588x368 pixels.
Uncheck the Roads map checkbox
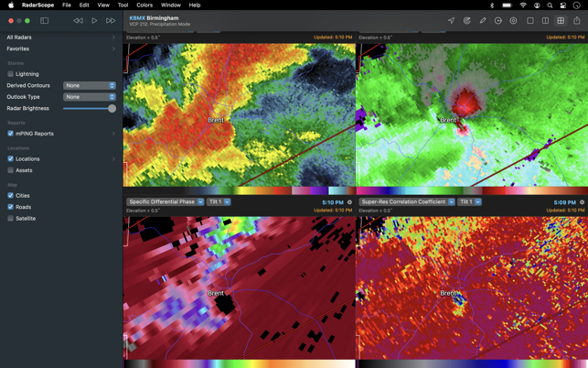point(10,207)
